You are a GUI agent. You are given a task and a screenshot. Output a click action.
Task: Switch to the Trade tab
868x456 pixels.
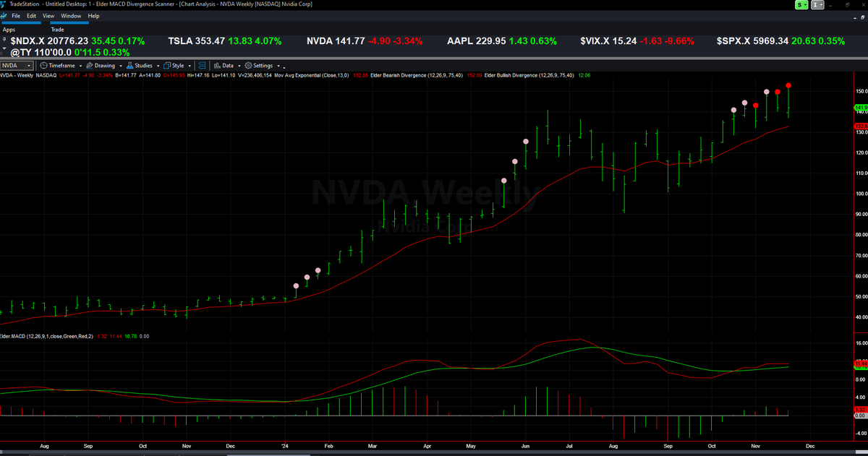(x=57, y=30)
